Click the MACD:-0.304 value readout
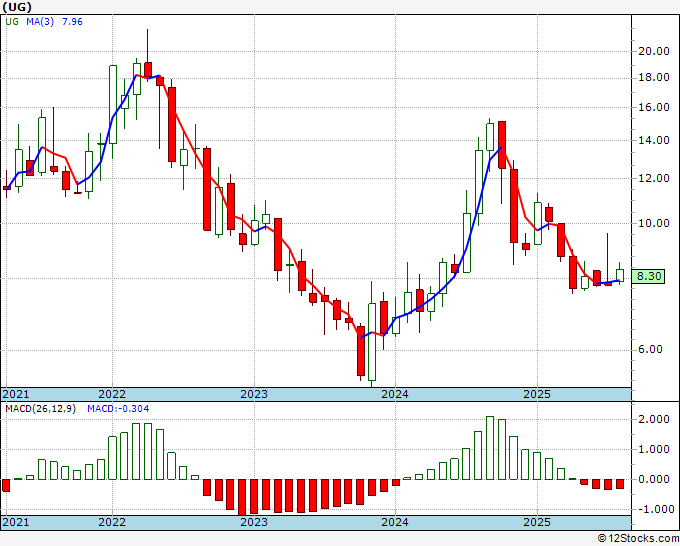The image size is (680, 546). pos(118,409)
